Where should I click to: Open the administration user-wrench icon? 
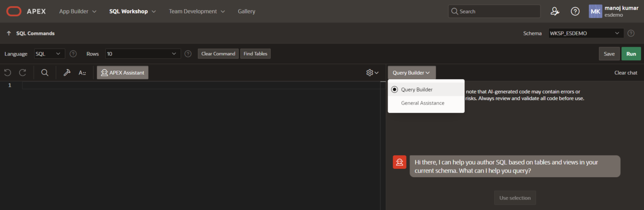tap(555, 11)
